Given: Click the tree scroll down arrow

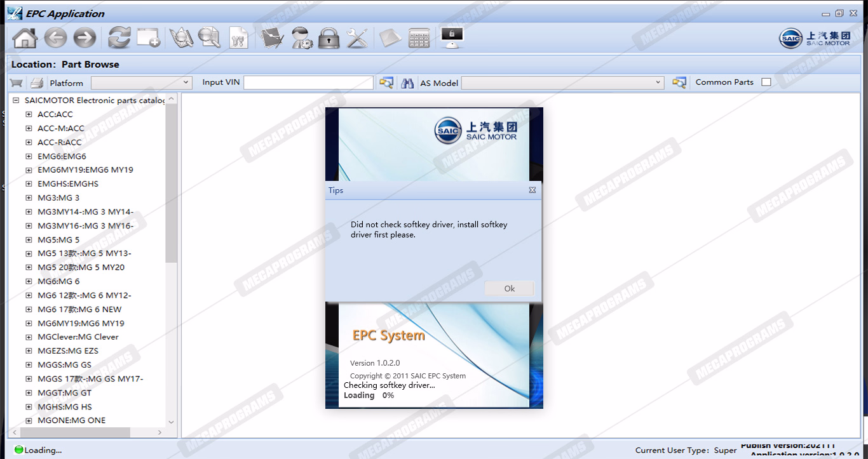Looking at the screenshot, I should point(171,422).
